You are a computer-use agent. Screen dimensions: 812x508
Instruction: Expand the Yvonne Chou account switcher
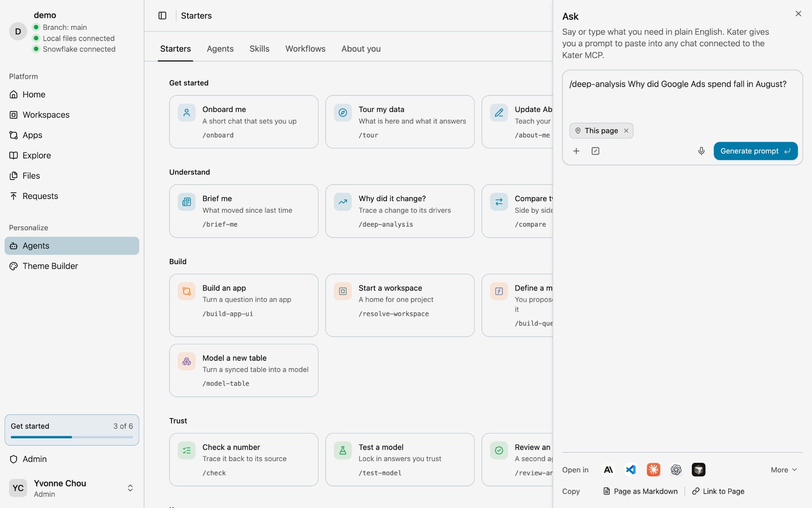point(72,488)
